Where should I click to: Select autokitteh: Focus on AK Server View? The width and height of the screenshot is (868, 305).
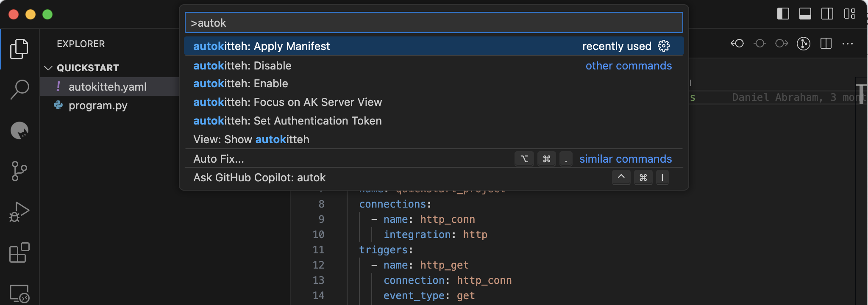click(x=434, y=102)
